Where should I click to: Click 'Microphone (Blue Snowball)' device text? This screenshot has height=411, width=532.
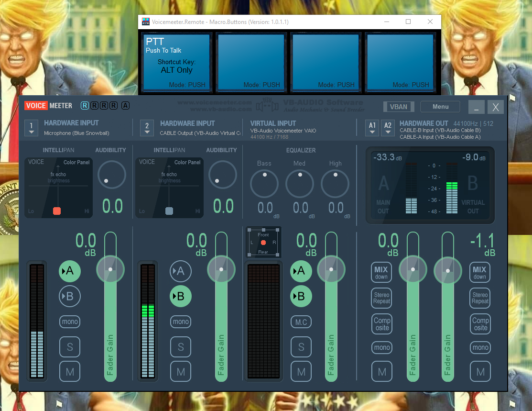click(x=76, y=133)
